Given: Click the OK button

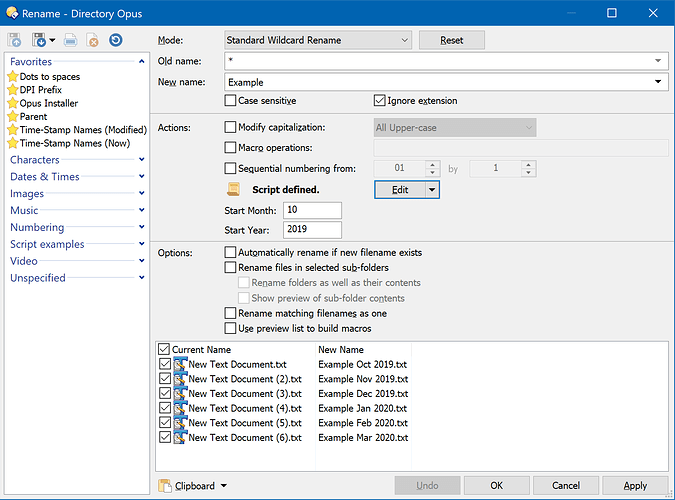Looking at the screenshot, I should pos(496,486).
